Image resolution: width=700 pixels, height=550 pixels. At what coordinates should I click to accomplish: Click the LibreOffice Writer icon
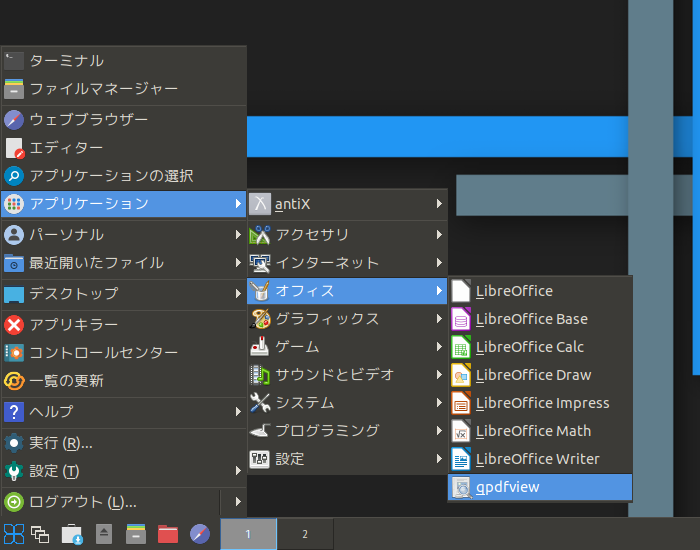461,459
